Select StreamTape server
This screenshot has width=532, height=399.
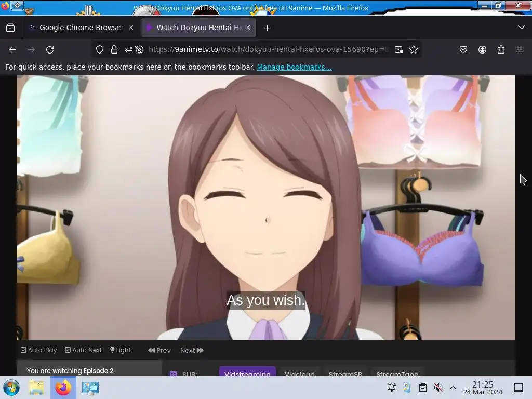tap(397, 372)
